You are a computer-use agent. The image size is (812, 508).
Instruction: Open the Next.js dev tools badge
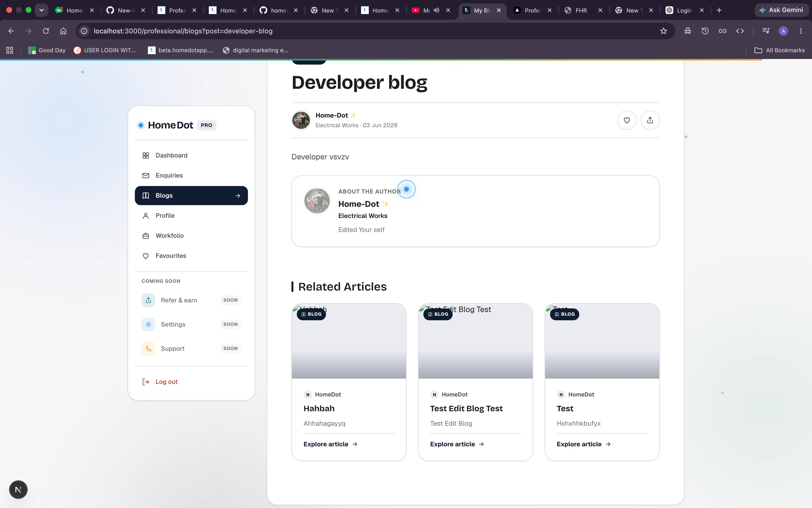point(18,490)
